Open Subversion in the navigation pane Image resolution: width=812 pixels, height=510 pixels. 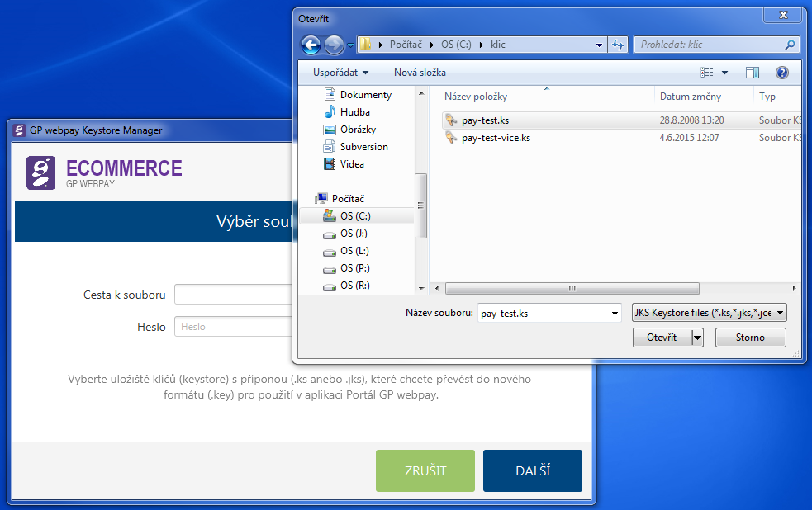click(x=363, y=146)
